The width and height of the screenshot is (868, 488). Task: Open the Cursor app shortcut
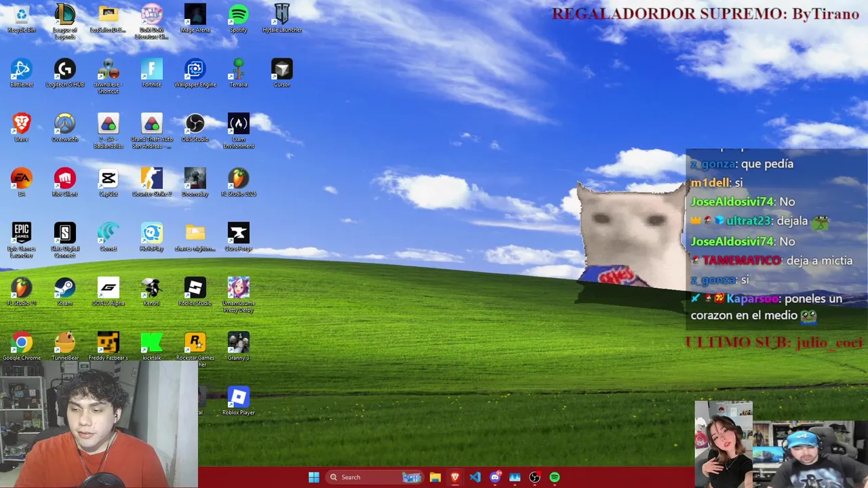pyautogui.click(x=282, y=73)
